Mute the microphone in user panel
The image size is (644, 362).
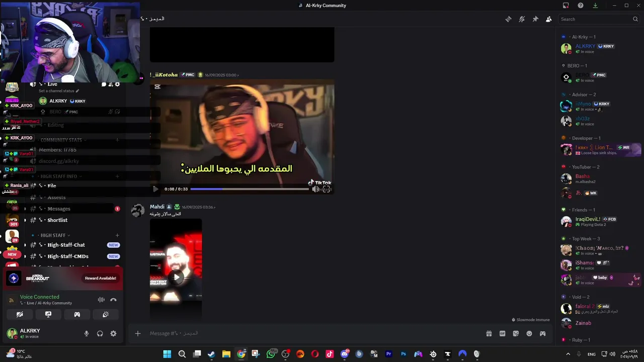[x=87, y=333]
